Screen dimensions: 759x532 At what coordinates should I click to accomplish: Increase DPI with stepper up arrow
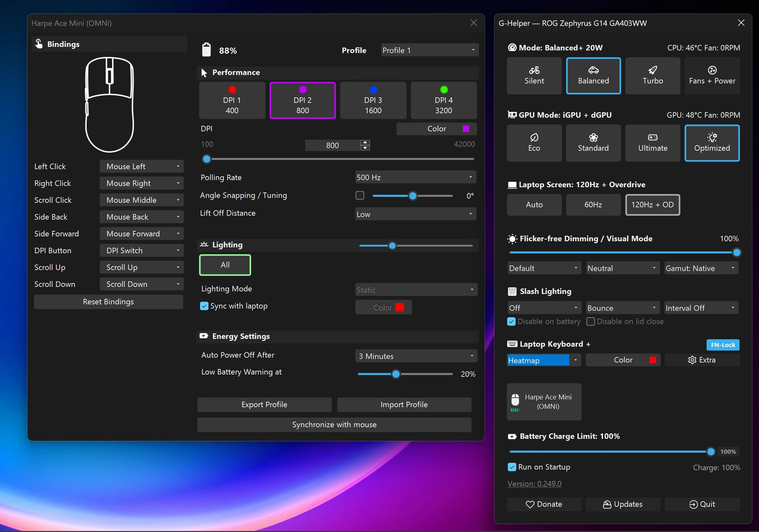365,142
